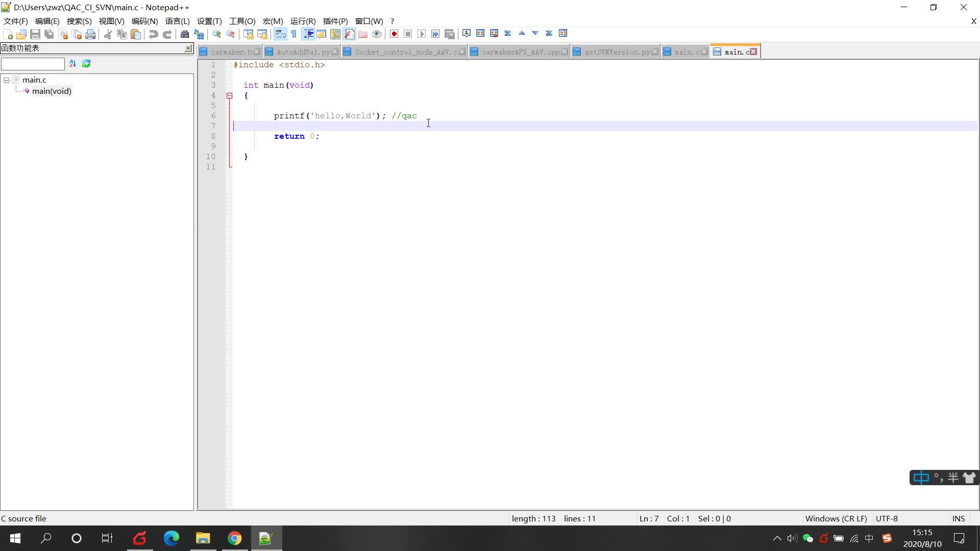This screenshot has width=980, height=551.
Task: Open the 运行(R) menu
Action: coord(303,21)
